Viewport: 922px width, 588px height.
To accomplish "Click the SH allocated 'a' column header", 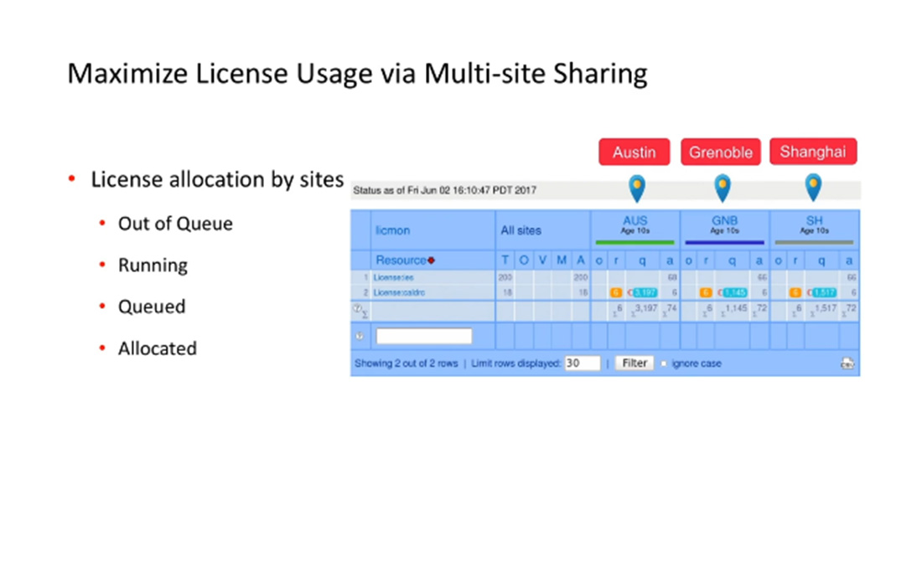I will click(x=848, y=260).
